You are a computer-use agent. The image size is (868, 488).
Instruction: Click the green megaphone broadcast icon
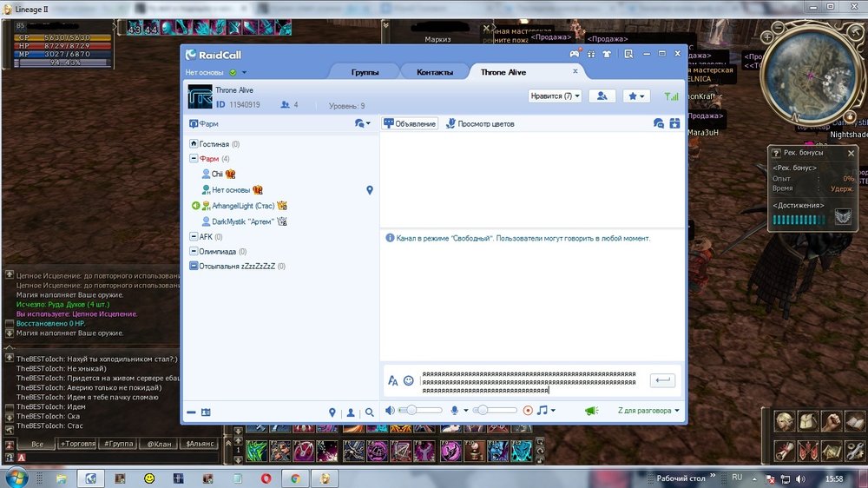[591, 411]
